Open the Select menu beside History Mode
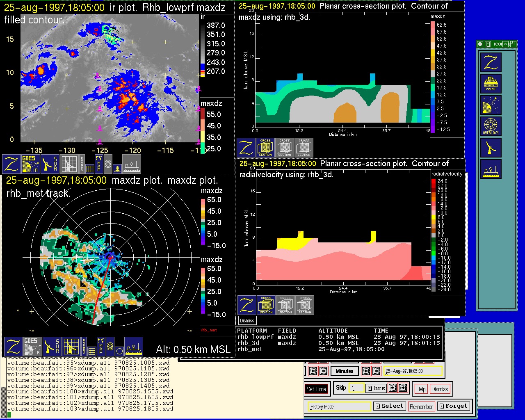The width and height of the screenshot is (525, 420). (x=389, y=406)
